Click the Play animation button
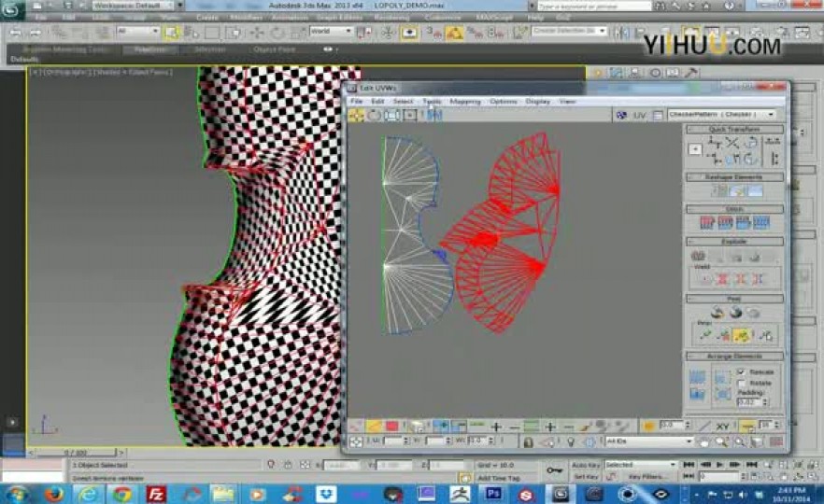Screen dimensions: 824x504 (720, 465)
